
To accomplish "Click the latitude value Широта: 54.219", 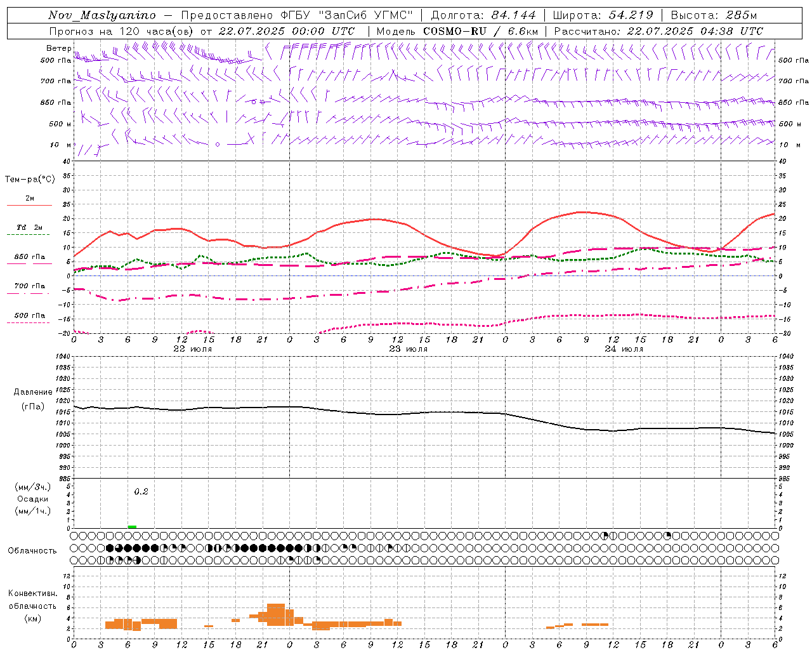I will (x=604, y=15).
